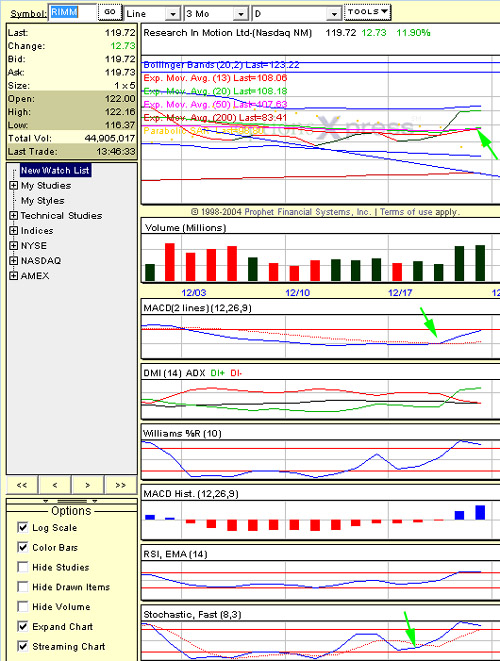
Task: Click the Open 122.00 value
Action: coord(120,99)
